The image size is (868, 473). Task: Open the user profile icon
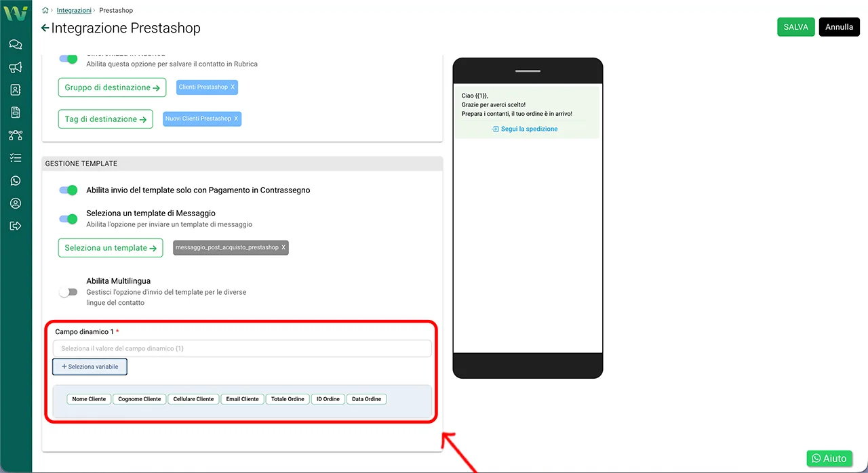16,203
